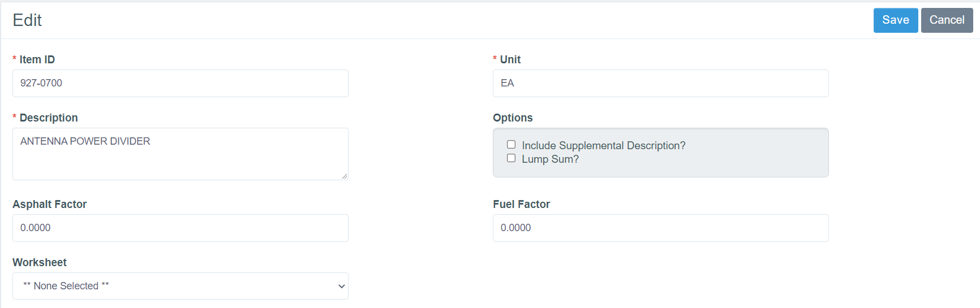Focus the Item ID field containing 927-0700
The width and height of the screenshot is (980, 308).
tap(180, 84)
